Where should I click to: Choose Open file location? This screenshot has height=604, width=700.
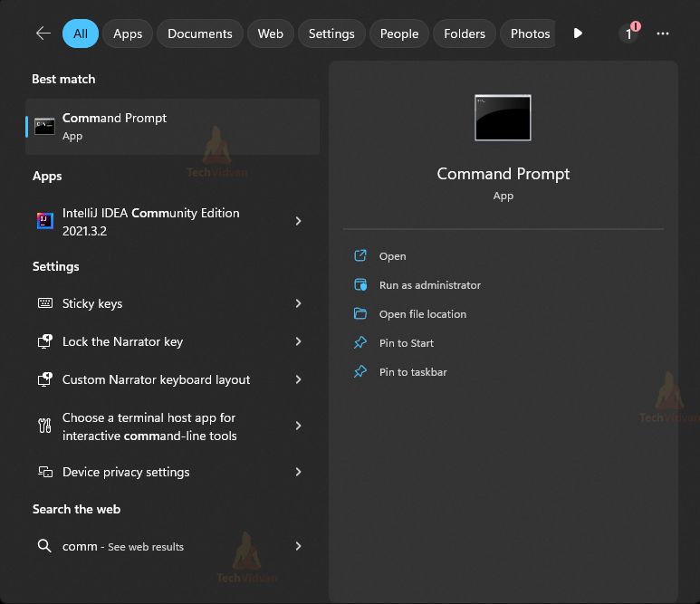coord(423,314)
